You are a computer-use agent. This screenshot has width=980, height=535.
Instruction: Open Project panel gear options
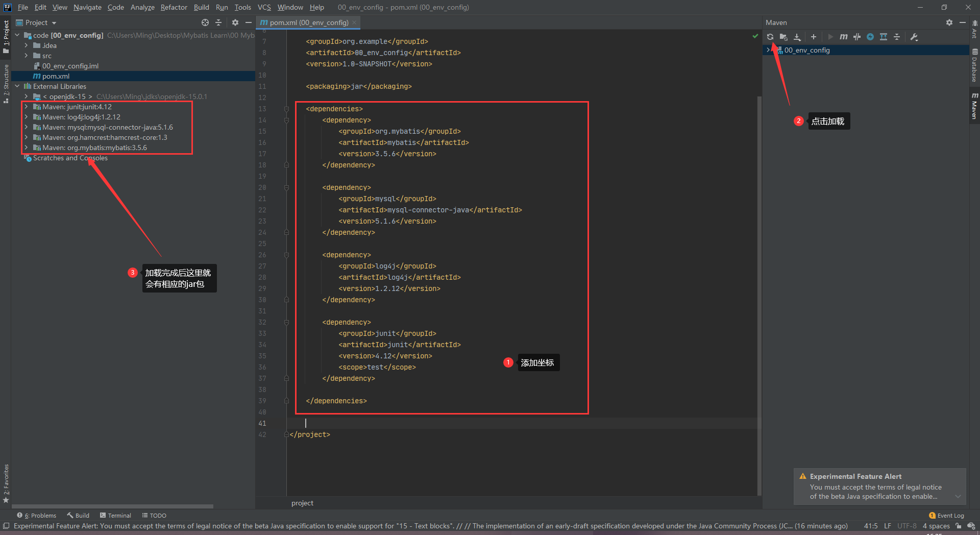tap(235, 22)
